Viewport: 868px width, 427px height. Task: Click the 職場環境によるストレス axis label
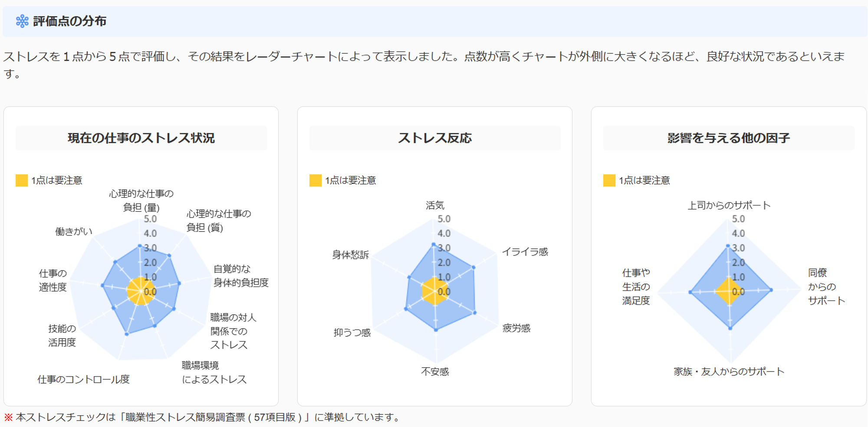tap(214, 372)
